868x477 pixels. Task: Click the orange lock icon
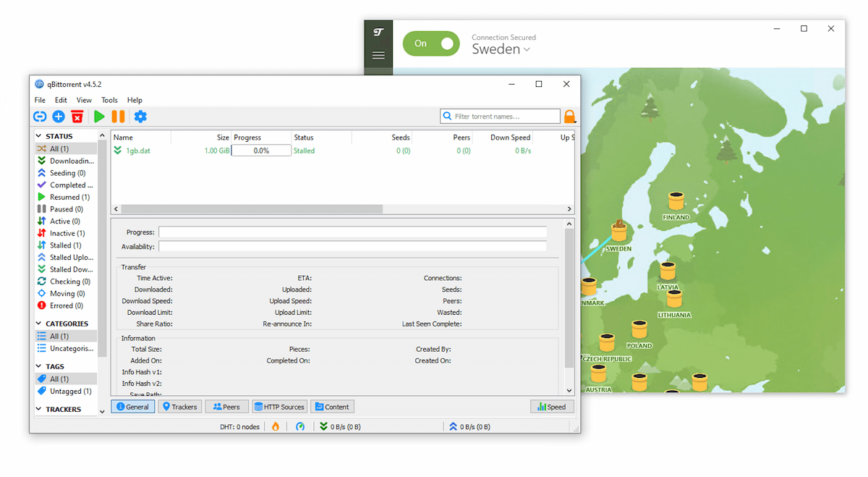(570, 117)
